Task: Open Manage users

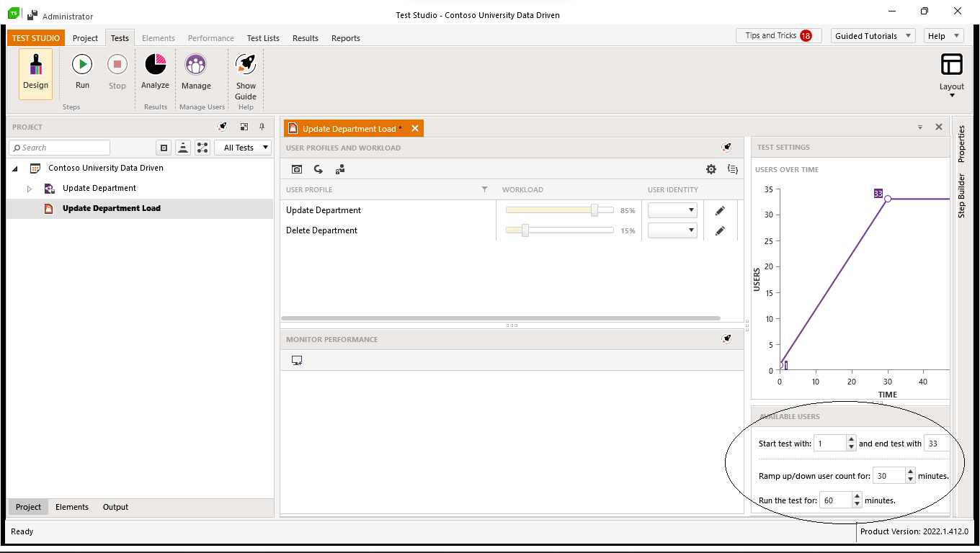Action: coord(196,72)
